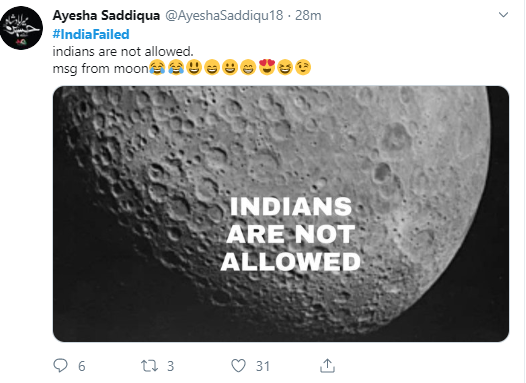
Task: Retweet this post using the retweet icon
Action: coord(149,366)
